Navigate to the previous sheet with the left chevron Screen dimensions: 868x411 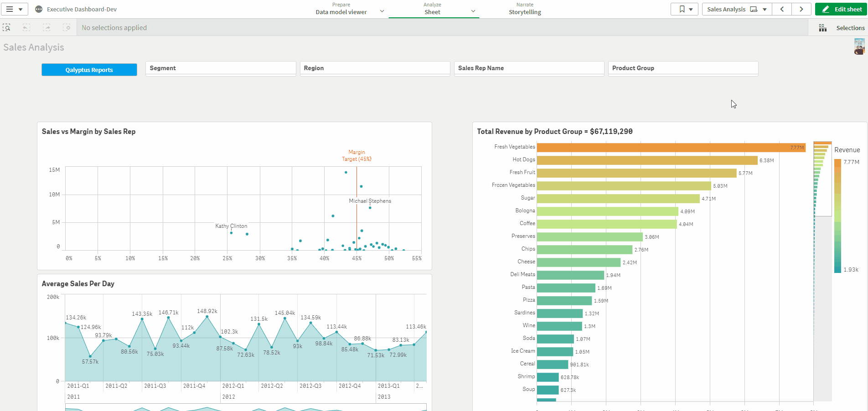click(781, 9)
